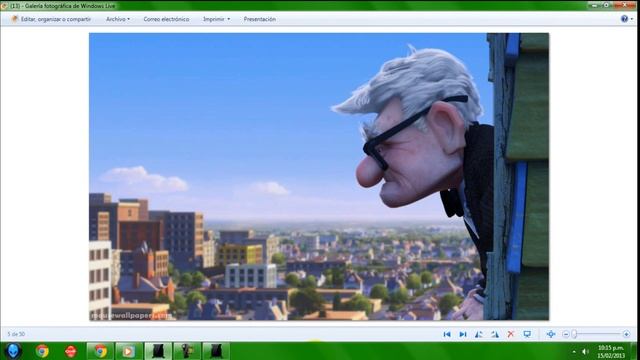The width and height of the screenshot is (640, 360).
Task: Fit the photo to window
Action: point(551,334)
